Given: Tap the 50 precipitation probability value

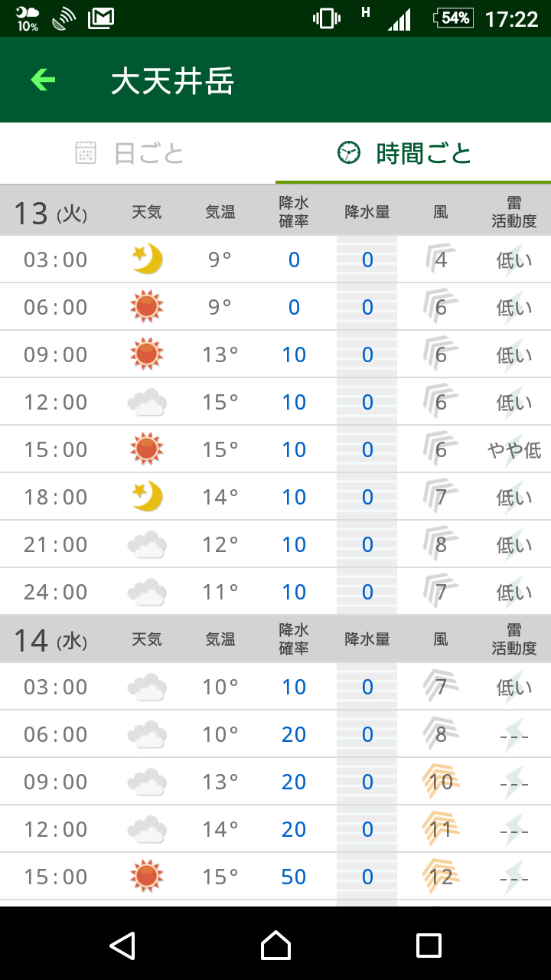Looking at the screenshot, I should (x=294, y=877).
